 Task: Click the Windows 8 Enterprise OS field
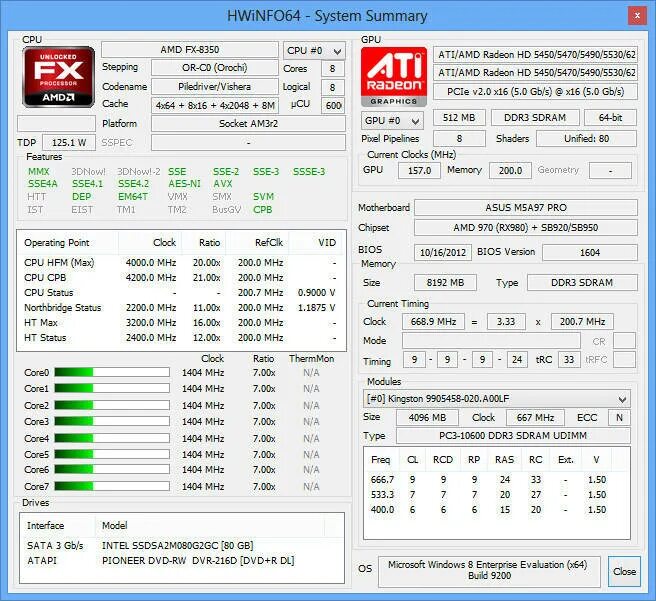(489, 570)
